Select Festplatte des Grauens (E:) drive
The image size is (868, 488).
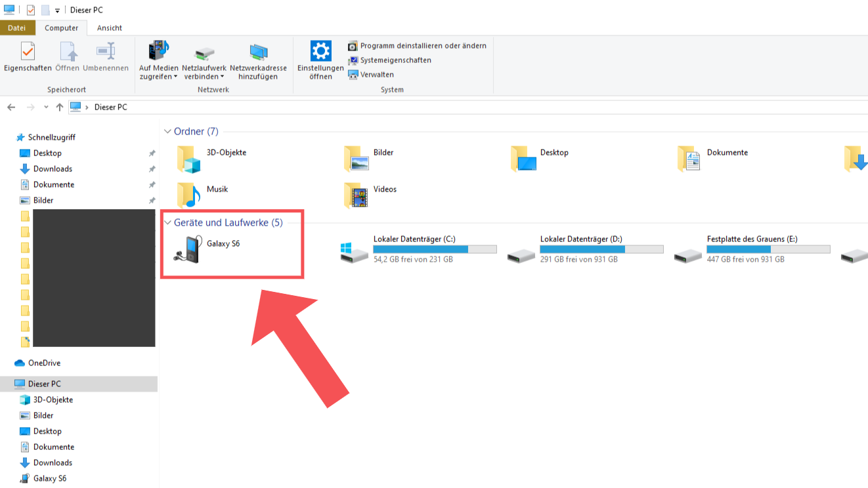pyautogui.click(x=752, y=249)
